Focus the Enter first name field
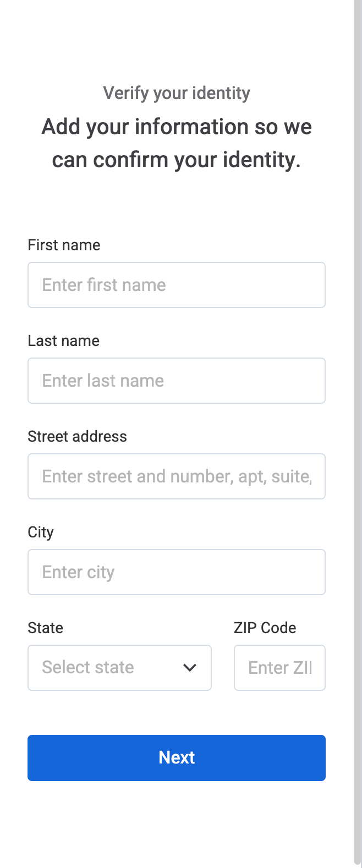 coord(177,285)
